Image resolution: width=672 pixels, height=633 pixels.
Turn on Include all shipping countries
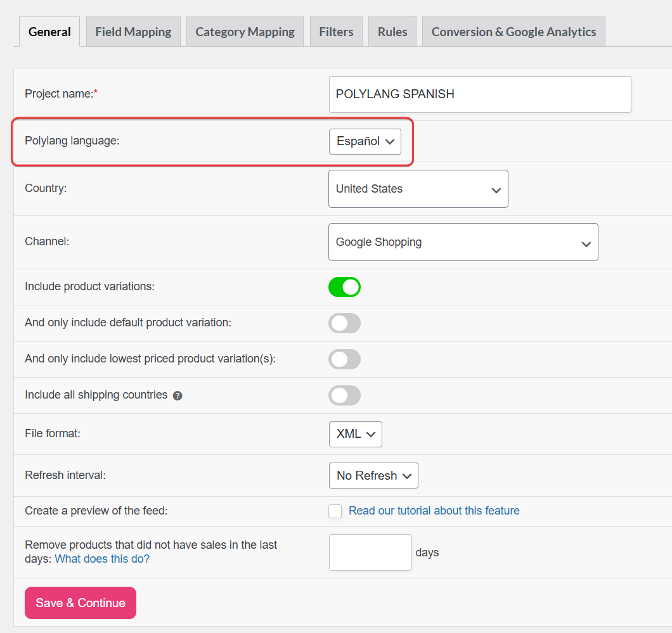(x=344, y=395)
